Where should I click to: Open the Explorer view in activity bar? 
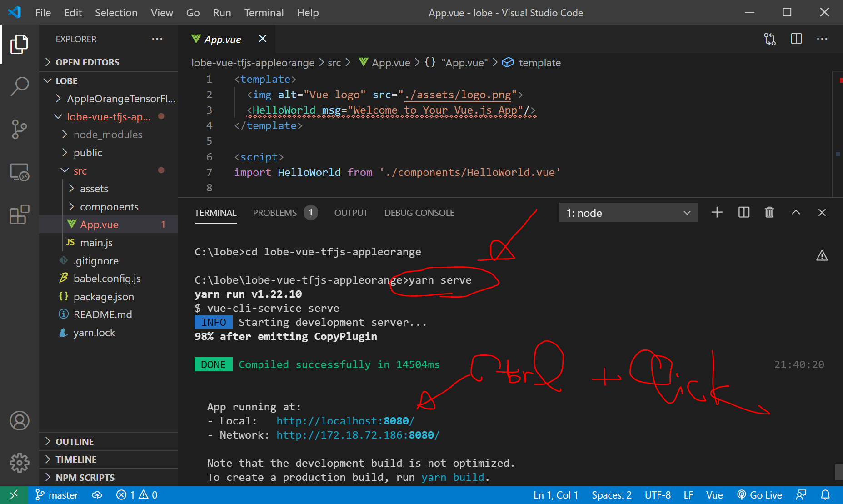click(19, 44)
